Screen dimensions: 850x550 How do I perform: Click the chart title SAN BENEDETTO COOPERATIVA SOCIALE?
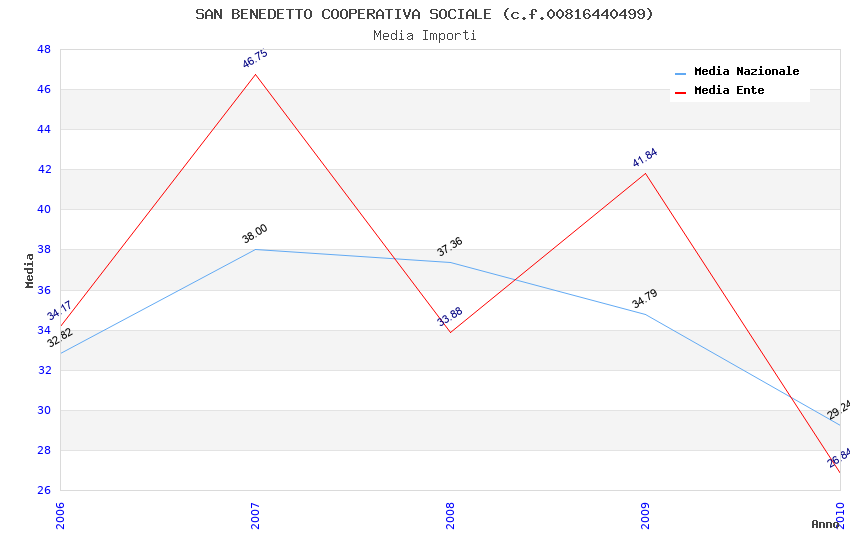(424, 14)
